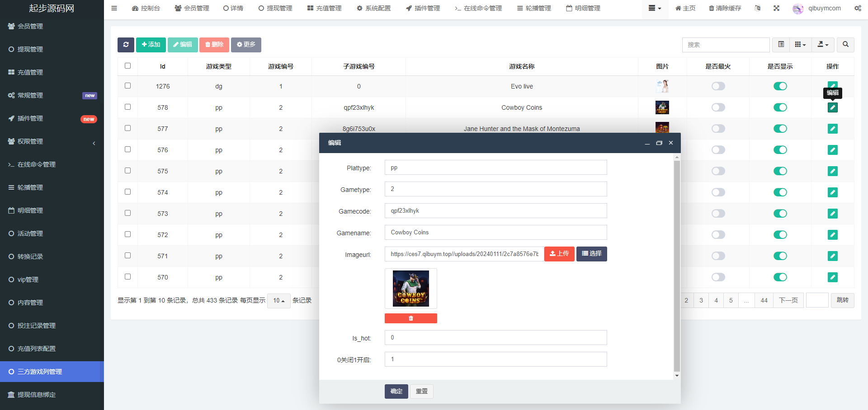Tick the checkbox for row 1276
Viewport: 868px width, 410px height.
pos(128,86)
